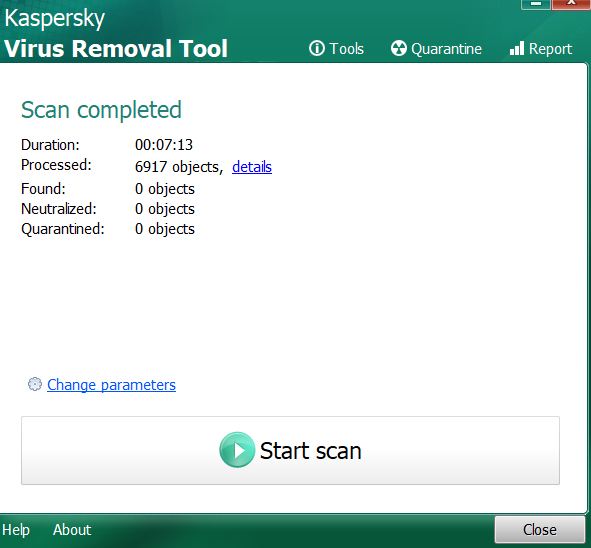
Task: Open the processed objects details link
Action: pos(252,167)
